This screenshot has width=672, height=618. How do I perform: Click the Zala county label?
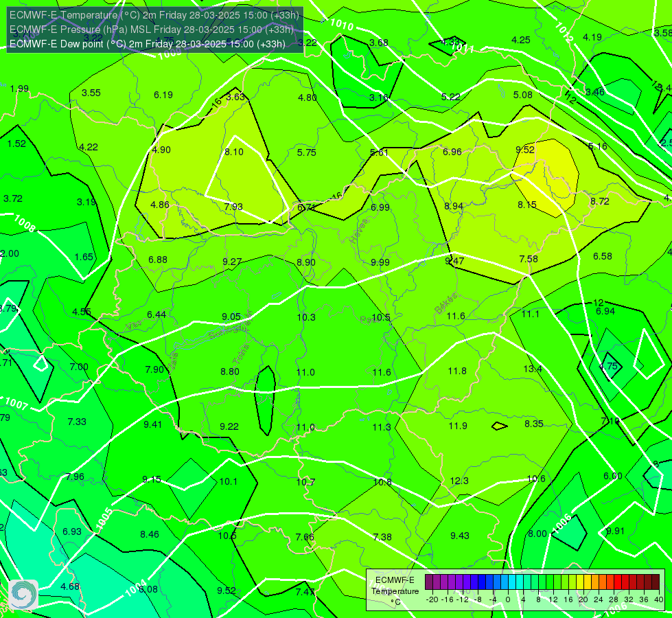tap(173, 362)
